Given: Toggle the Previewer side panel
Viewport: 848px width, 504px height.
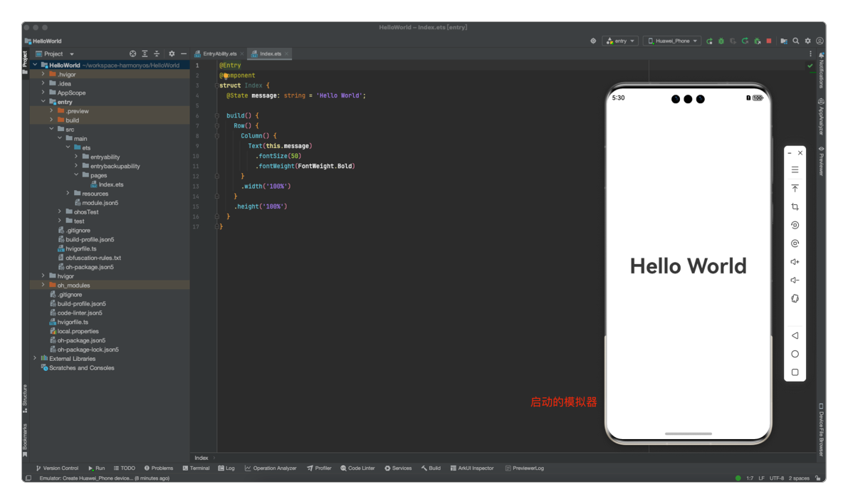Looking at the screenshot, I should point(821,161).
